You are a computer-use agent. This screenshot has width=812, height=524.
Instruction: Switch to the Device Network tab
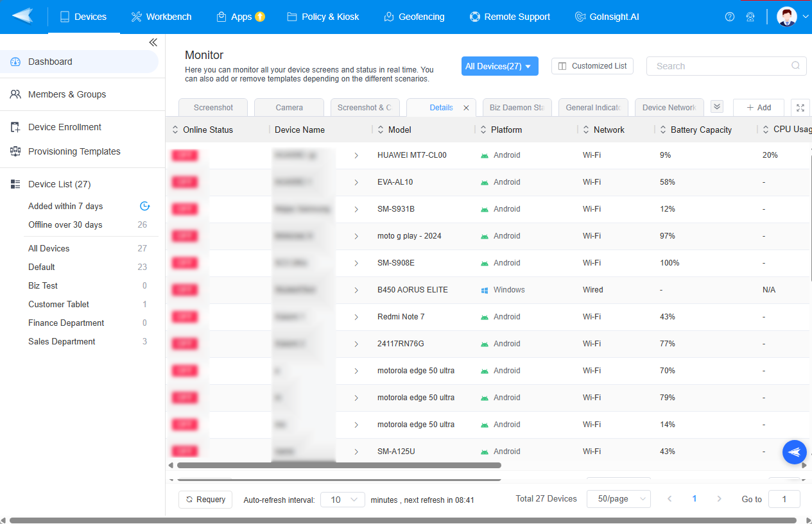pos(669,108)
